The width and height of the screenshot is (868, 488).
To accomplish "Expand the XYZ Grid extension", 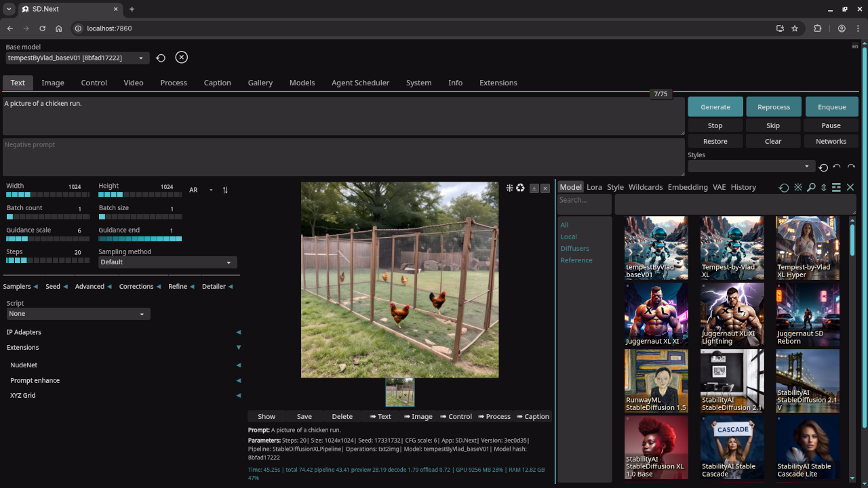I will [x=125, y=395].
